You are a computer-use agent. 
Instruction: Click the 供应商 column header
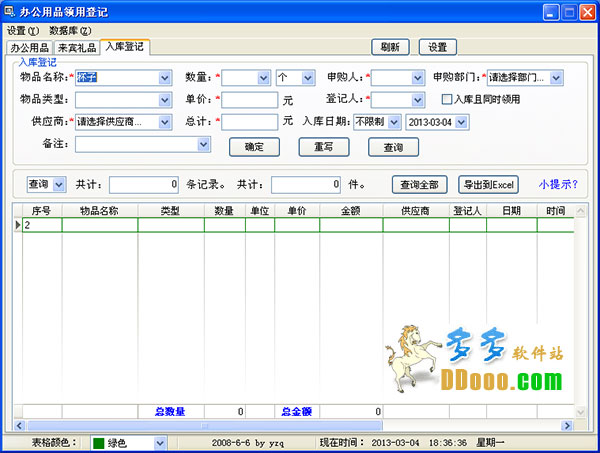click(416, 211)
